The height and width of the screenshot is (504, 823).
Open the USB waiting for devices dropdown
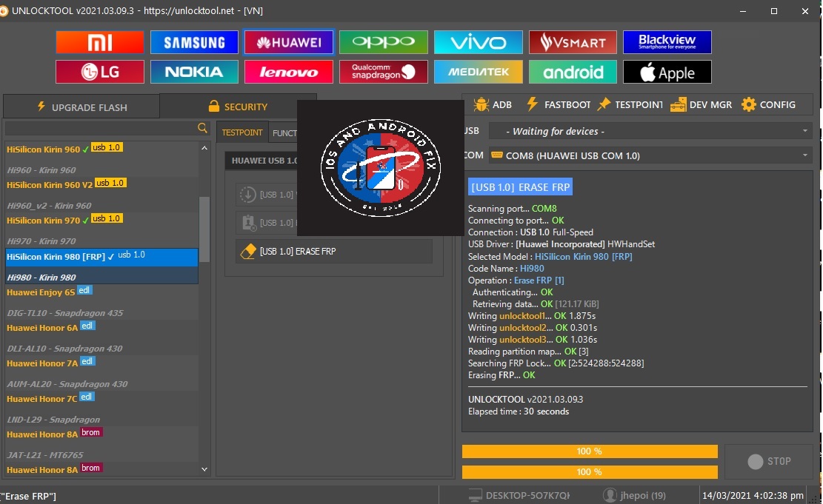click(x=650, y=131)
